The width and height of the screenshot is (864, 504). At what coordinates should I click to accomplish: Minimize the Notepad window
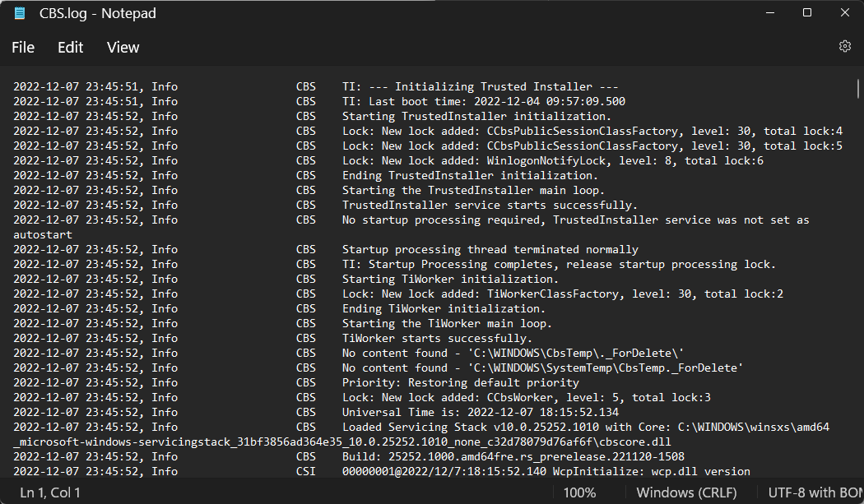(770, 13)
